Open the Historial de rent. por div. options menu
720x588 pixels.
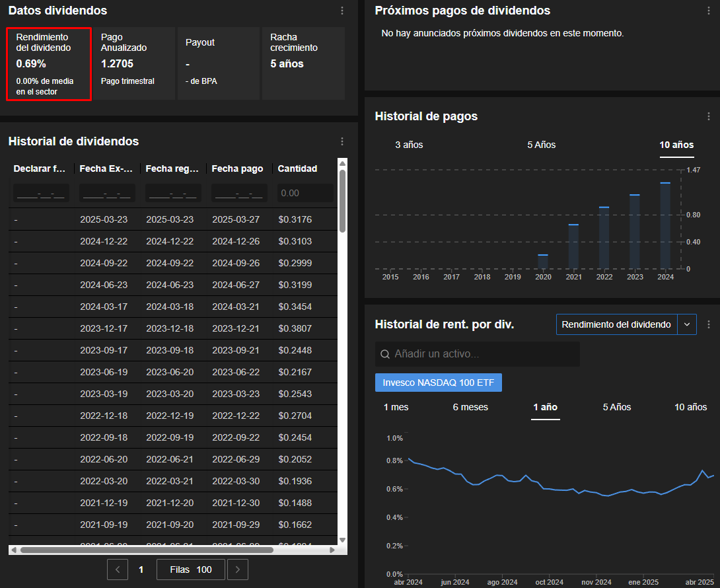click(x=709, y=324)
